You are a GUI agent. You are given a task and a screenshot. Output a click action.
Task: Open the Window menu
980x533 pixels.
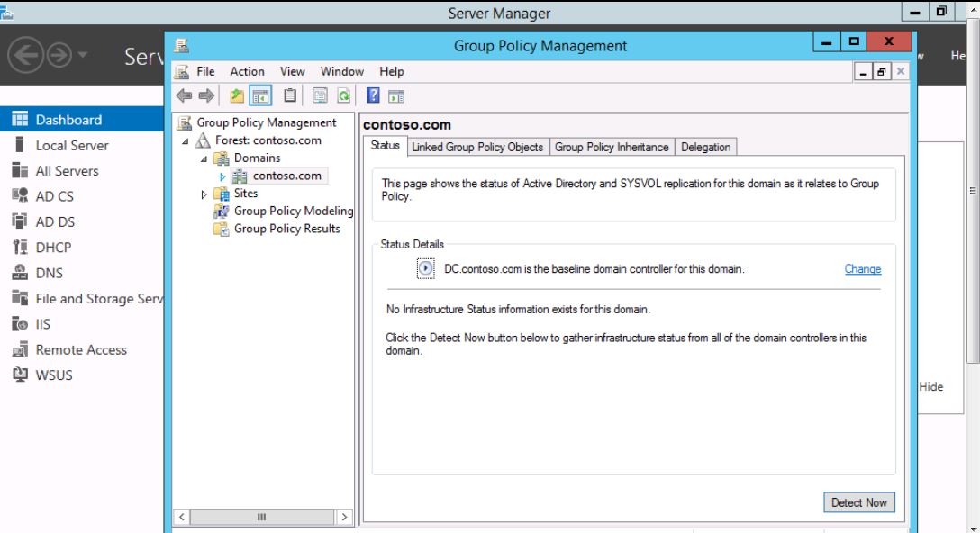pyautogui.click(x=342, y=71)
